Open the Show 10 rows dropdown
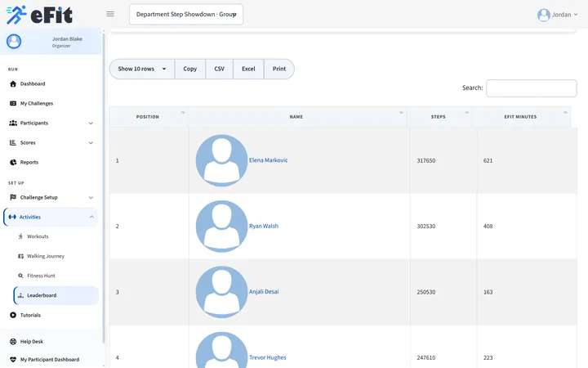588x368 pixels. pyautogui.click(x=142, y=69)
